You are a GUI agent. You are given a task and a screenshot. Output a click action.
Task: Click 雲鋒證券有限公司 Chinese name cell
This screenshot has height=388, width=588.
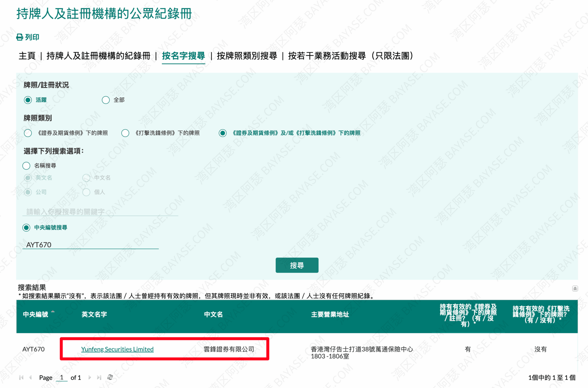229,349
